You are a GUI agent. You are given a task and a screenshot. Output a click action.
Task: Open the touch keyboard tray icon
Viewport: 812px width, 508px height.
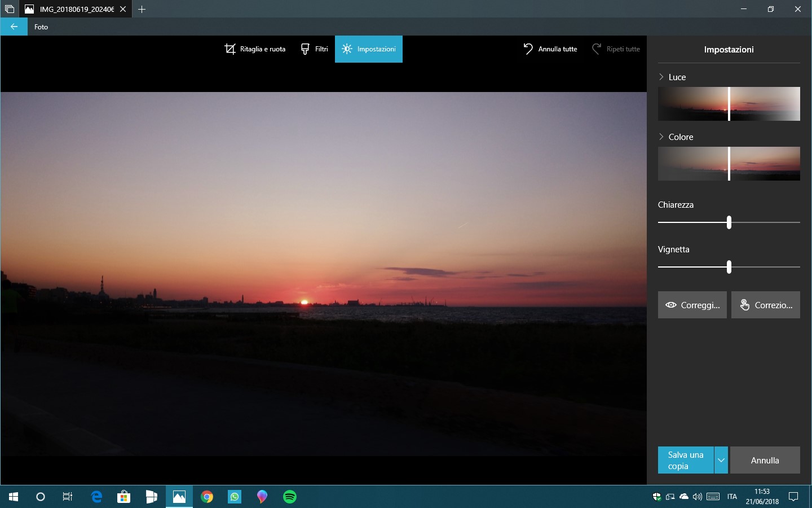click(713, 497)
